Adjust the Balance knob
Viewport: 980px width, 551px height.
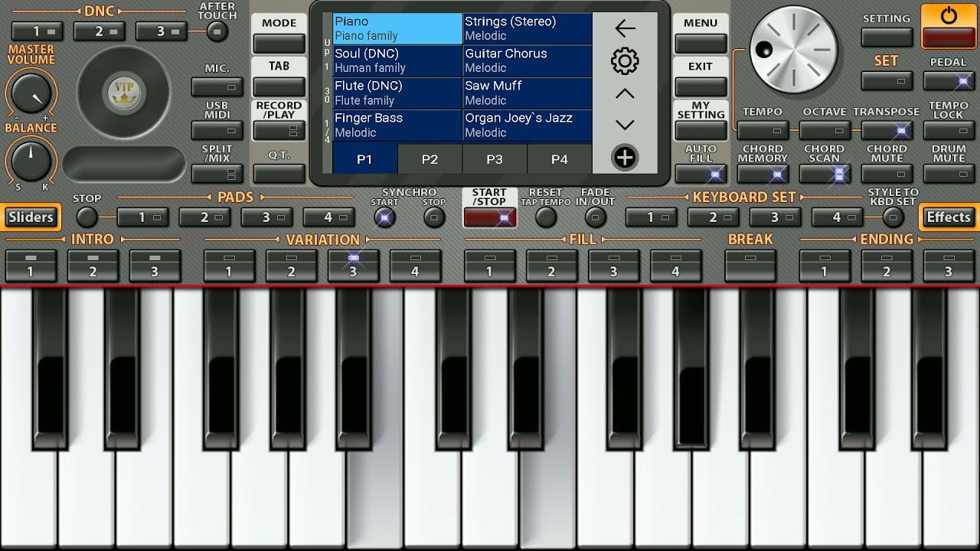tap(31, 161)
